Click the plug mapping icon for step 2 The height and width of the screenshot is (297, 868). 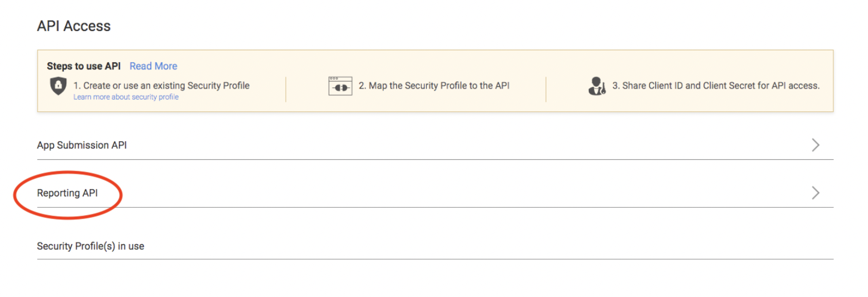[340, 86]
